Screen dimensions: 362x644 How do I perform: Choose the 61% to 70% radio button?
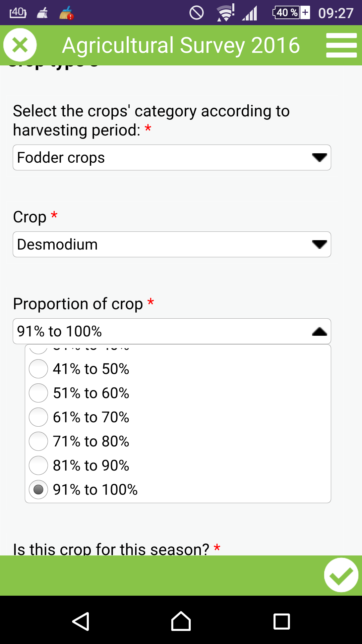(39, 417)
